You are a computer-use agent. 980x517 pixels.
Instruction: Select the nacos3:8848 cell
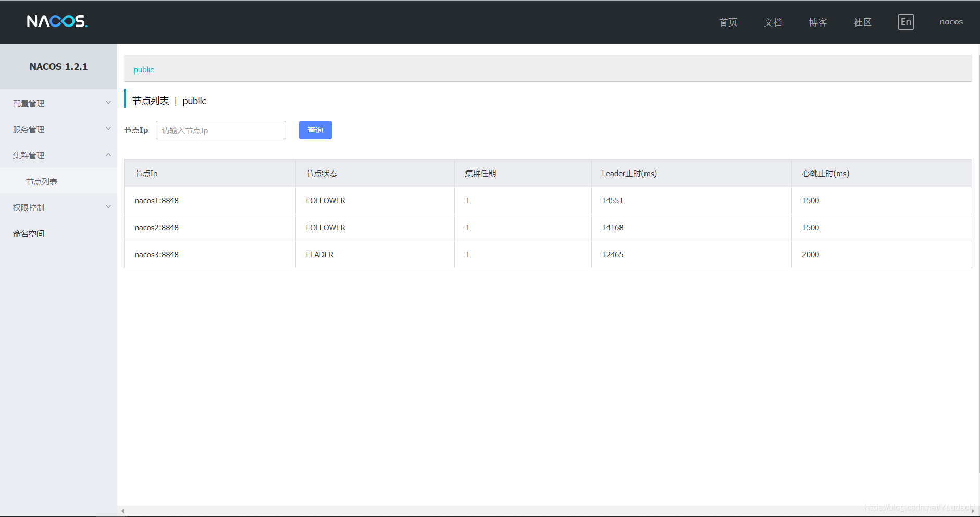210,255
